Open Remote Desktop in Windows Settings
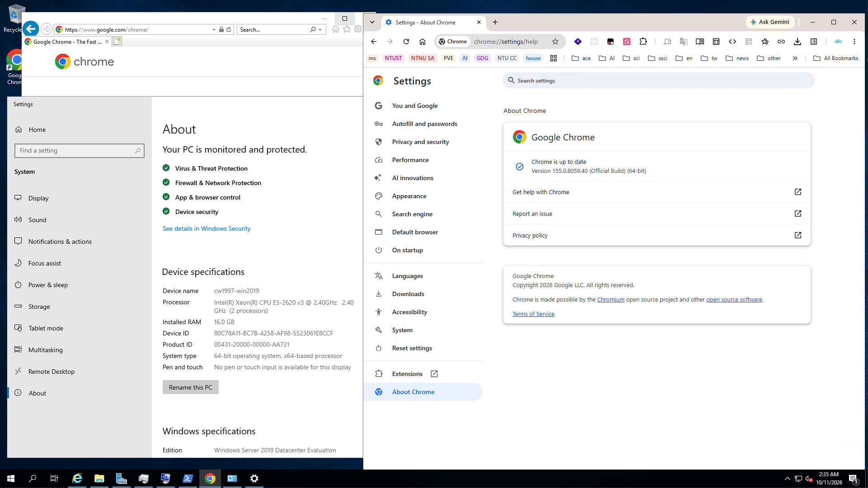Screen dimensions: 868x488 tap(80, 372)
